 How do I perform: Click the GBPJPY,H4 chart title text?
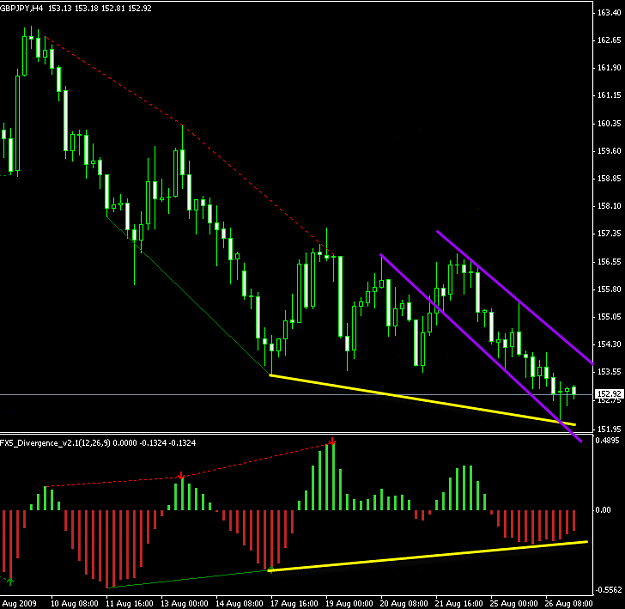pos(22,8)
